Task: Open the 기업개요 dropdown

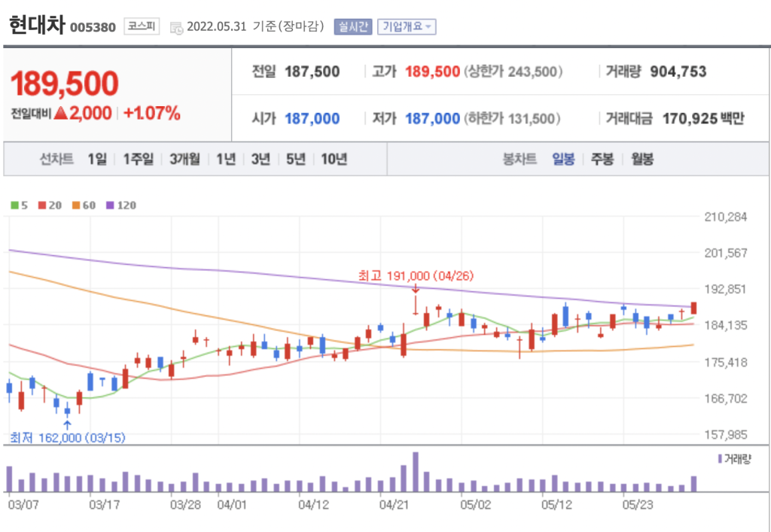Action: [x=407, y=27]
